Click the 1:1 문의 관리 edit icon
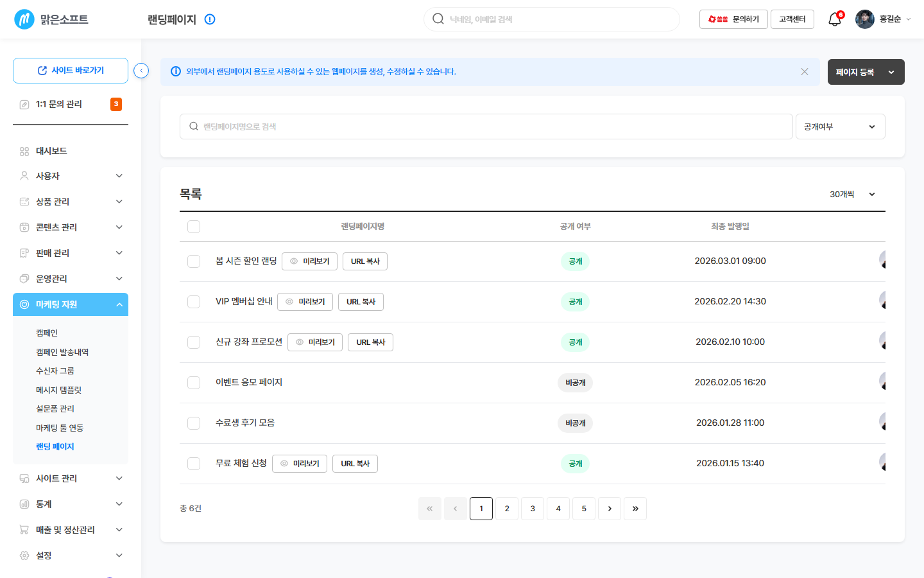Image resolution: width=924 pixels, height=578 pixels. [x=24, y=104]
